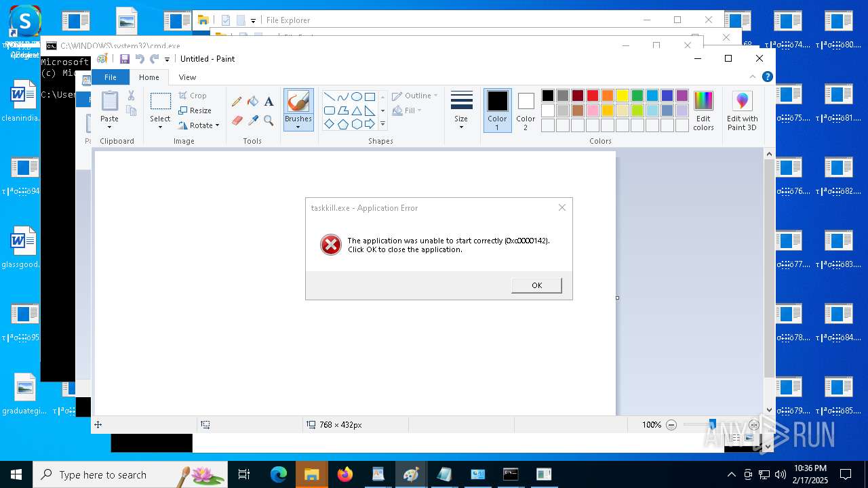Open Microsoft Edge from taskbar
Viewport: 868px width, 488px height.
pos(279,474)
